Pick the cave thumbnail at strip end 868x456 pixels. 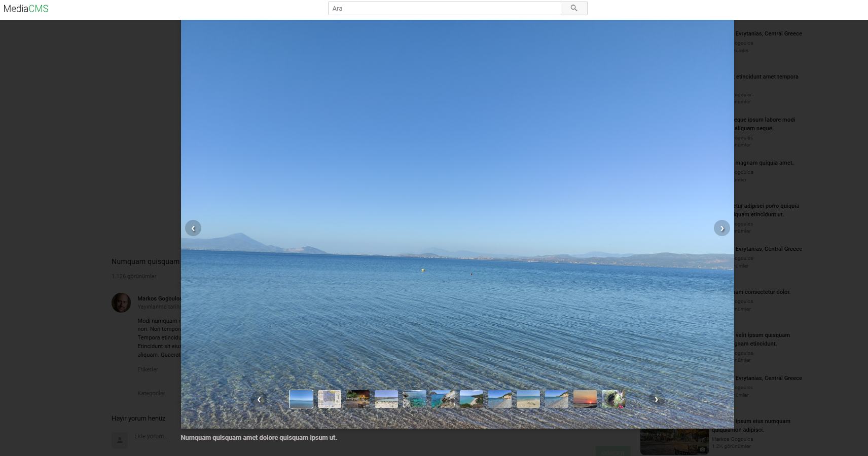pos(613,399)
